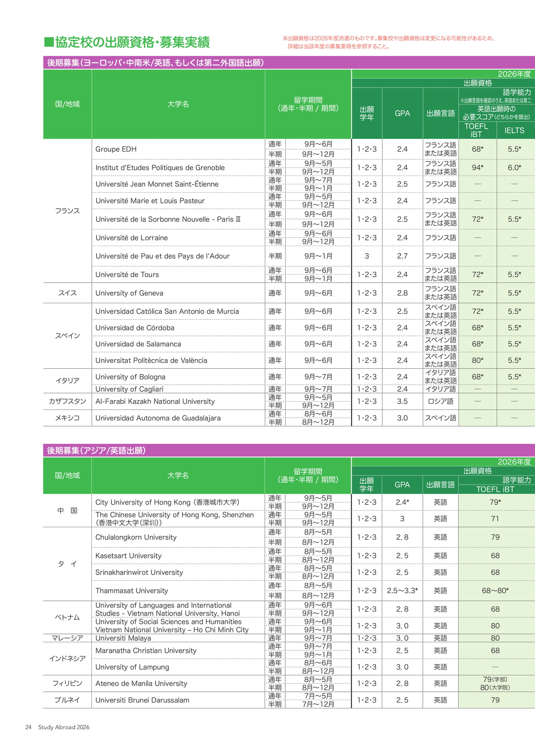535x756 pixels.
Task: Click Thammasat University
Action: coord(132,591)
